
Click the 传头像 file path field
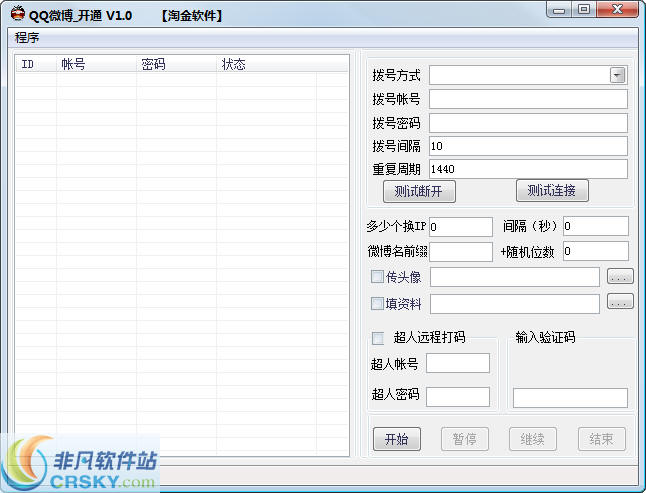coord(515,277)
